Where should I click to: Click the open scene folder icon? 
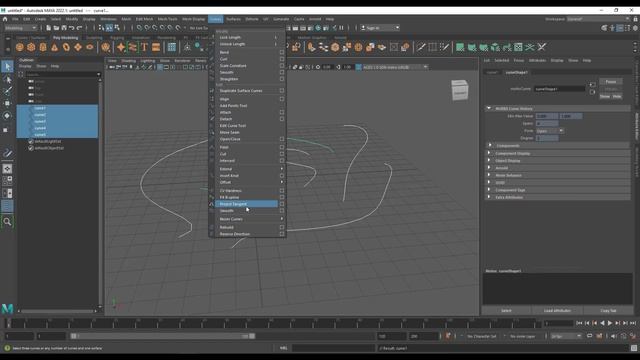tap(56, 28)
